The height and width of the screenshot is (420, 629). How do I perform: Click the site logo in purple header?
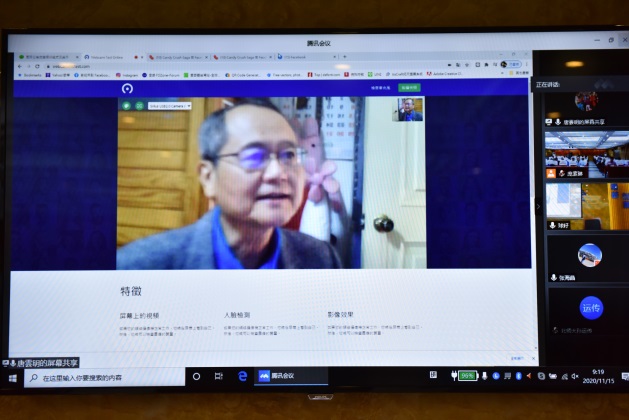pyautogui.click(x=126, y=88)
